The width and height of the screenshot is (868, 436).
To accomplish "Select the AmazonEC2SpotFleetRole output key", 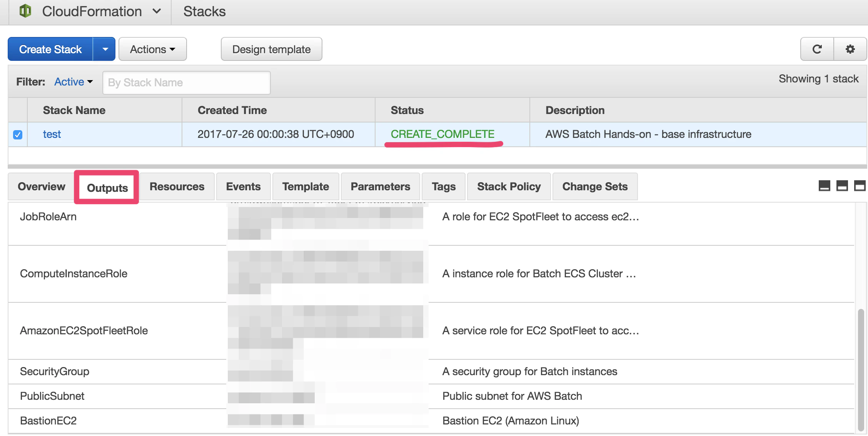I will [84, 330].
